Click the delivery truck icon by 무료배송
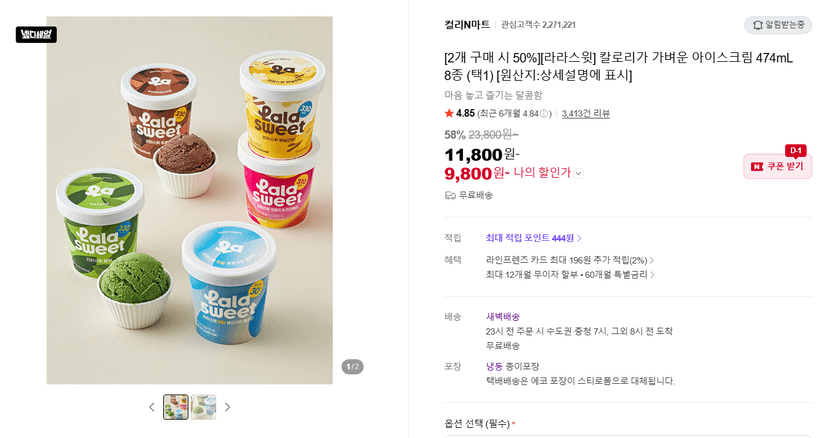 click(450, 195)
